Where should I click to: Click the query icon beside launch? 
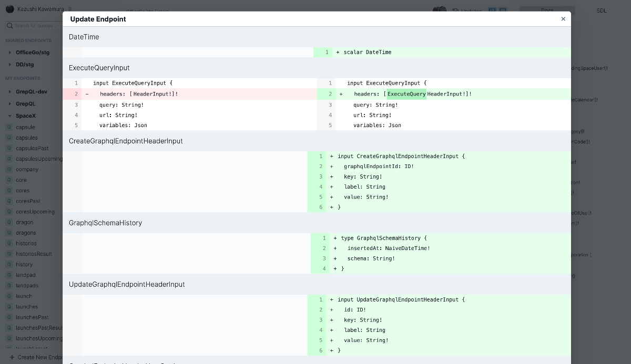coord(9,296)
